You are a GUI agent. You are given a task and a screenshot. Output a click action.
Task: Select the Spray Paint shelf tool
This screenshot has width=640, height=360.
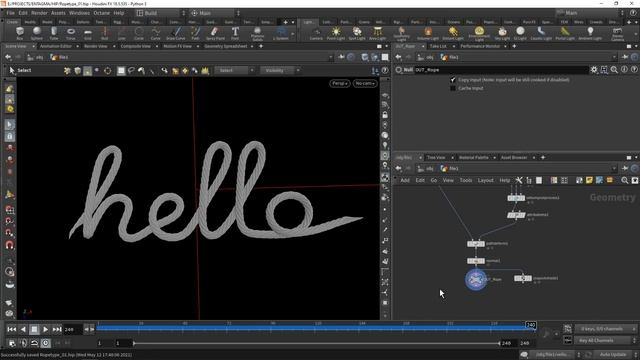click(x=215, y=33)
